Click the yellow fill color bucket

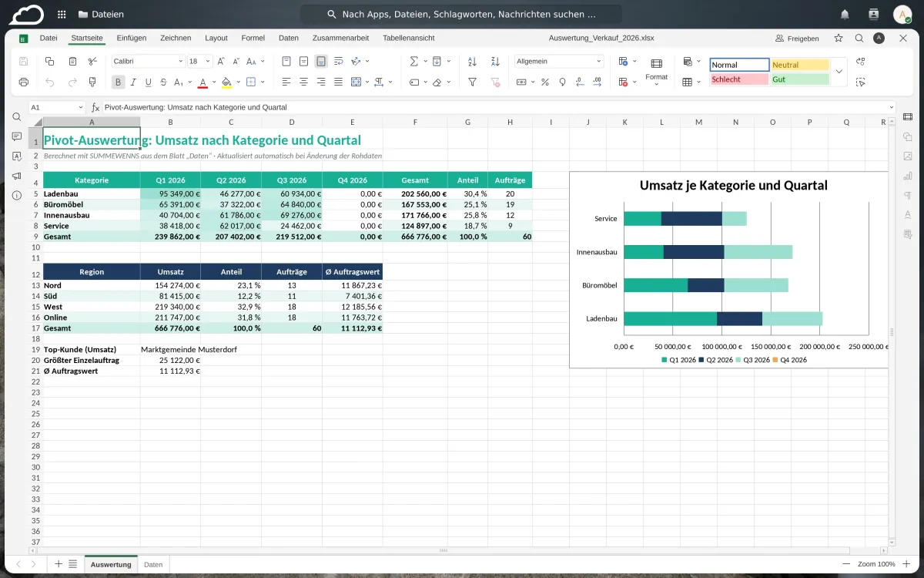tap(226, 82)
